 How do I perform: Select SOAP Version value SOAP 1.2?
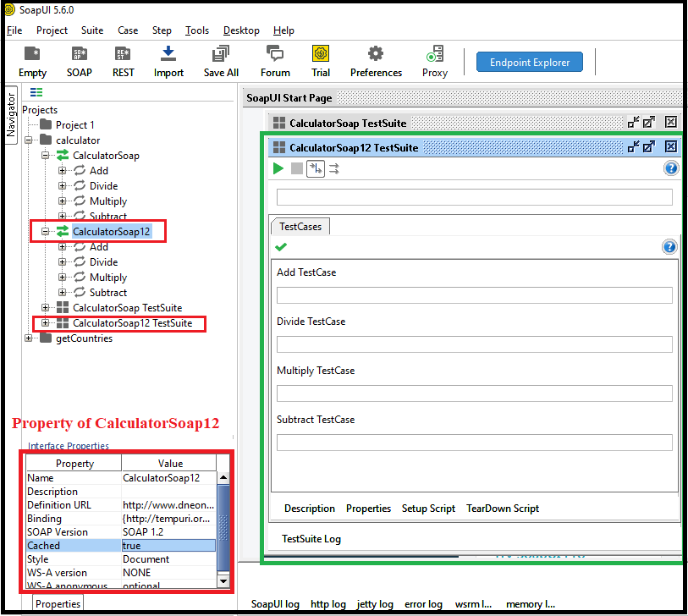tap(169, 532)
